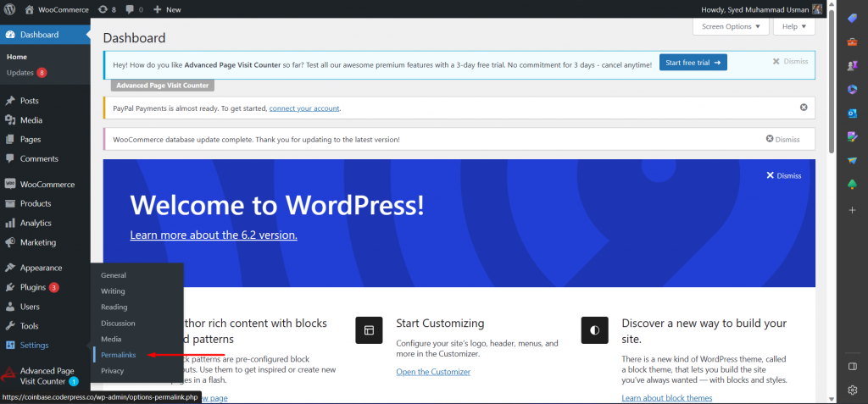The width and height of the screenshot is (868, 404).
Task: Click the Start free trial button
Action: 693,63
